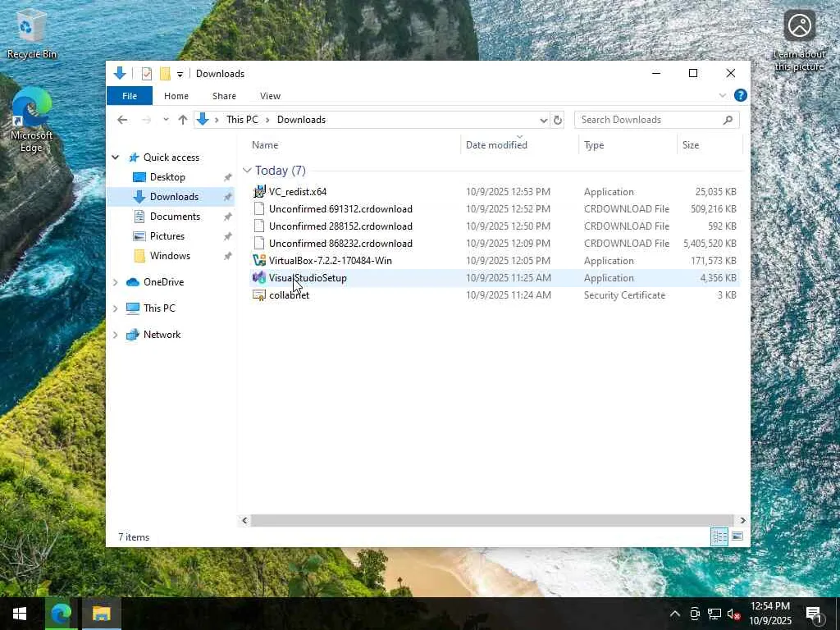This screenshot has height=630, width=840.
Task: Collapse the Today (7) group
Action: click(x=247, y=171)
